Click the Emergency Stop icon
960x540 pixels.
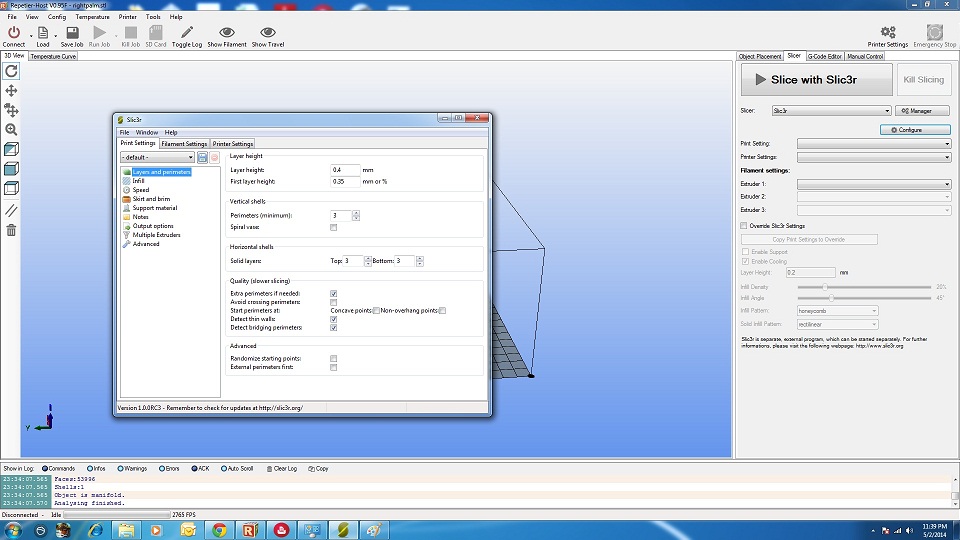click(934, 32)
